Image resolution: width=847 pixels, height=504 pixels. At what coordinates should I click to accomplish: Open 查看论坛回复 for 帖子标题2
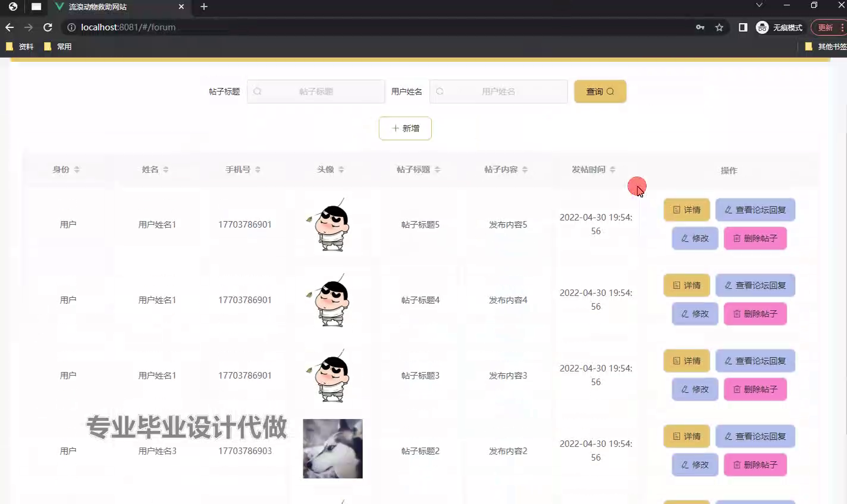tap(755, 436)
